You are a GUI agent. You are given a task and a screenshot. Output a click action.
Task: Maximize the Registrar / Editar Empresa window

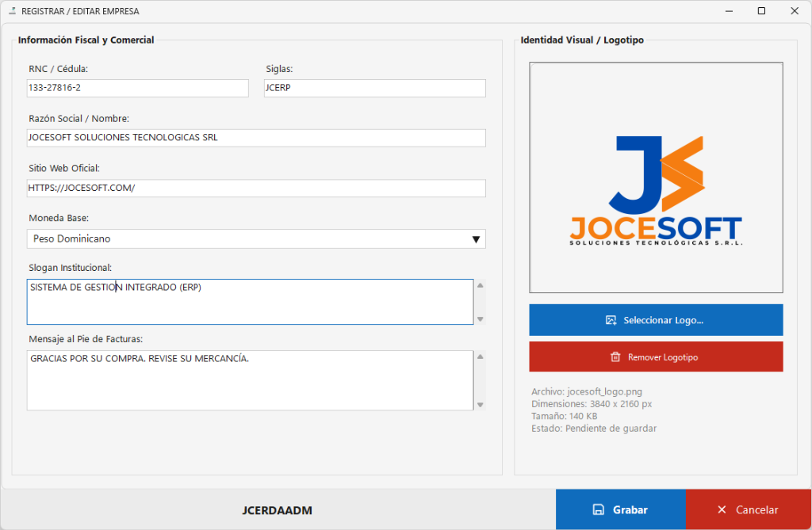(761, 11)
